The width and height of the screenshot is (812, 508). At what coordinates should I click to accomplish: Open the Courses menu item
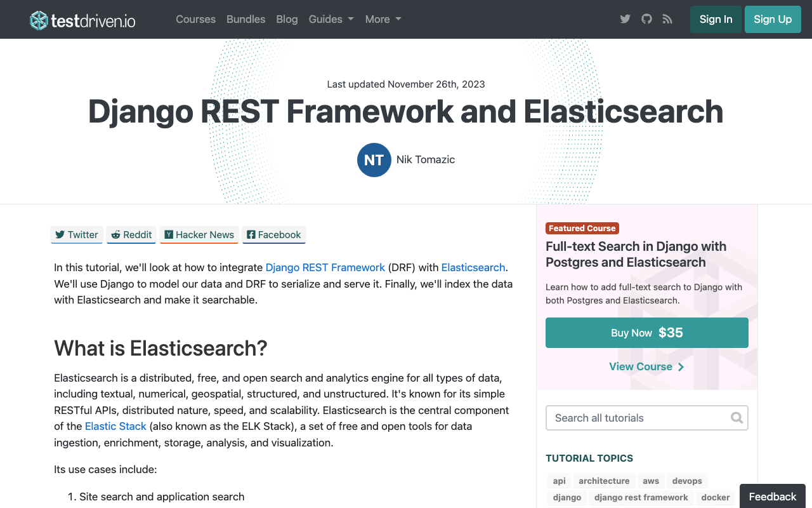pyautogui.click(x=195, y=19)
